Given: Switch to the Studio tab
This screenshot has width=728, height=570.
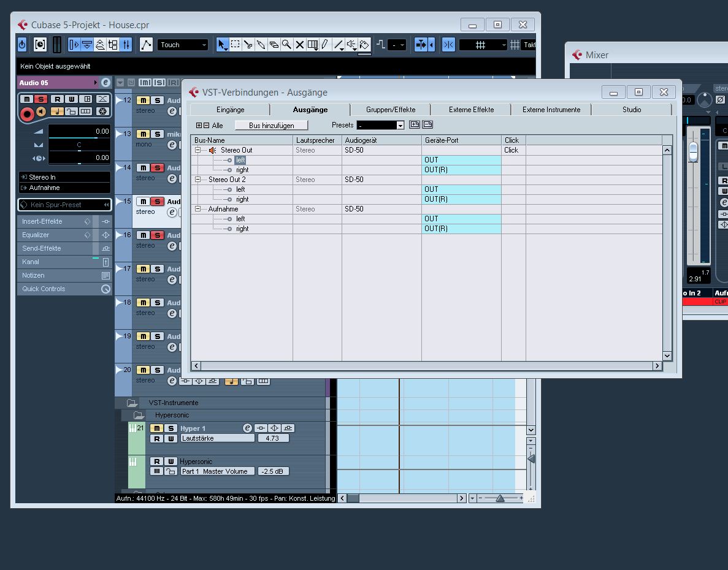Looking at the screenshot, I should (x=632, y=110).
